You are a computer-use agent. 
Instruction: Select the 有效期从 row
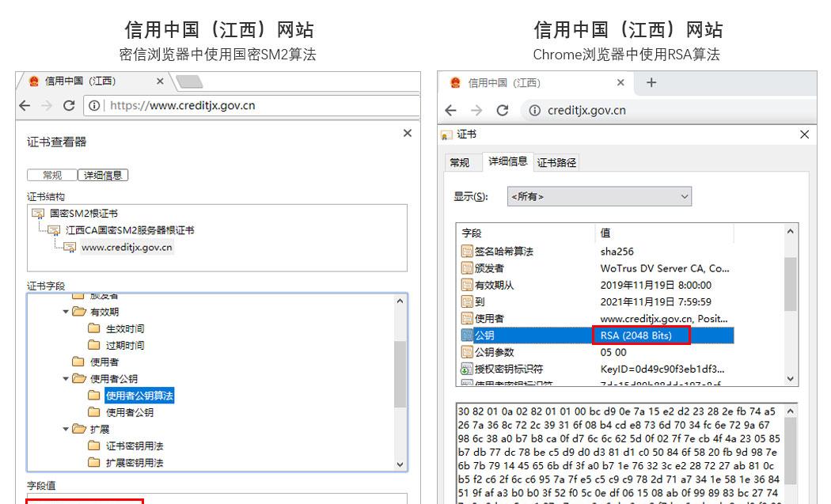[x=598, y=285]
